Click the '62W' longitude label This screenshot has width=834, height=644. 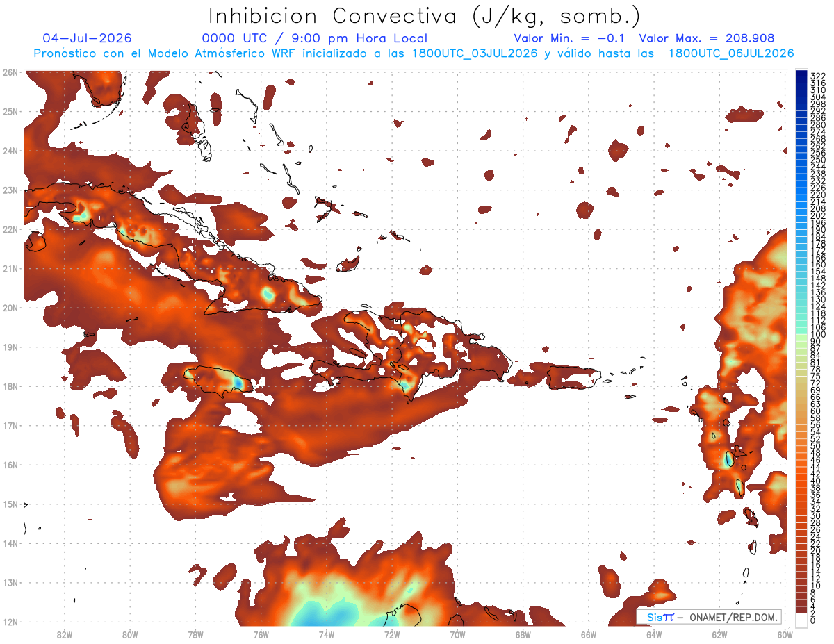(x=719, y=634)
